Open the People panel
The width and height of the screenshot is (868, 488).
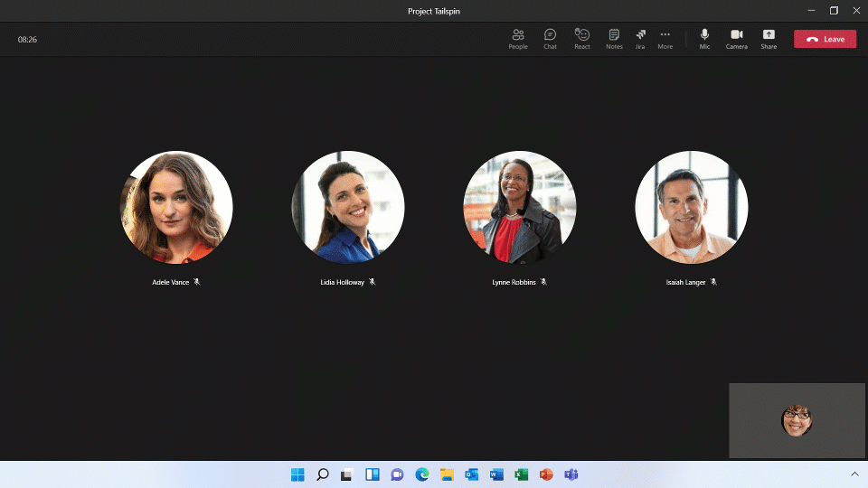518,39
